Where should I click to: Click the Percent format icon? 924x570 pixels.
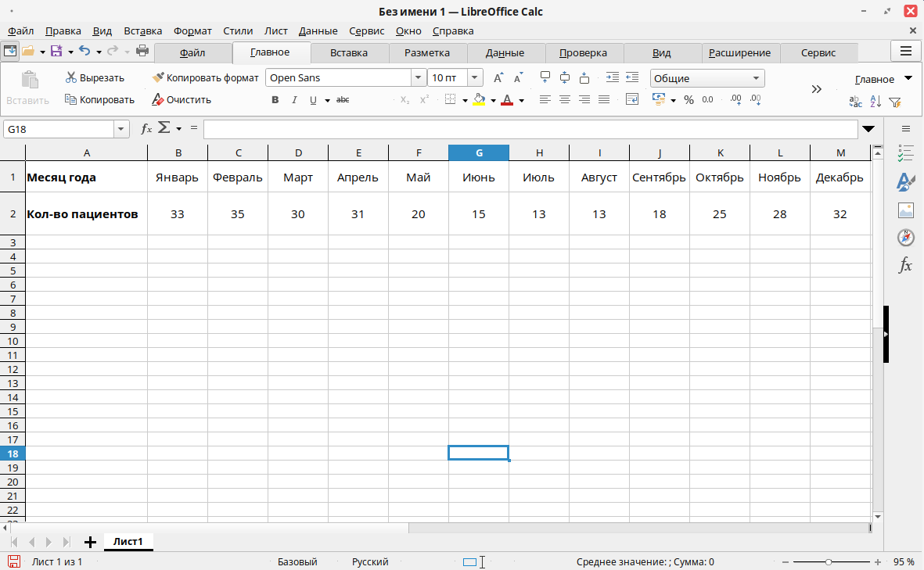coord(689,100)
